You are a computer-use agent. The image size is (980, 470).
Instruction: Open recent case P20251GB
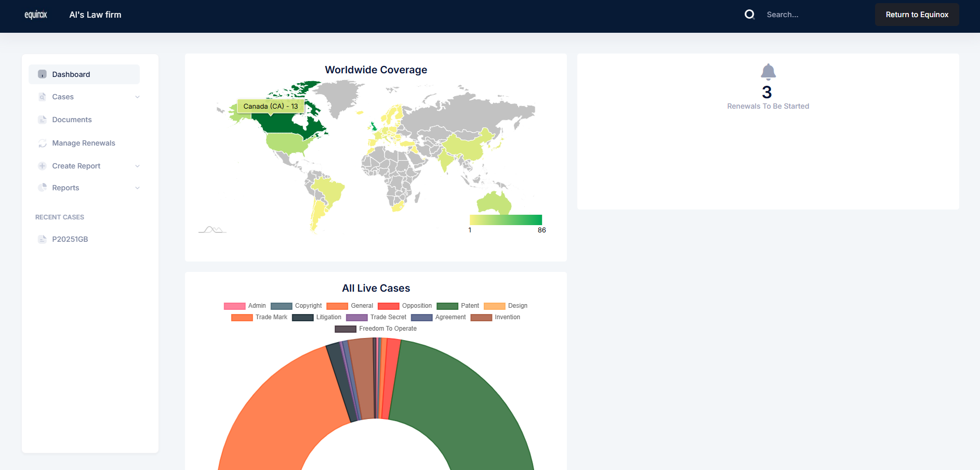[70, 239]
